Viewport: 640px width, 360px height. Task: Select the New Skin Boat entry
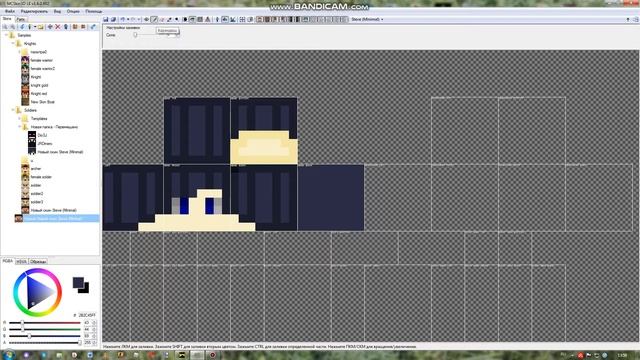[x=42, y=102]
